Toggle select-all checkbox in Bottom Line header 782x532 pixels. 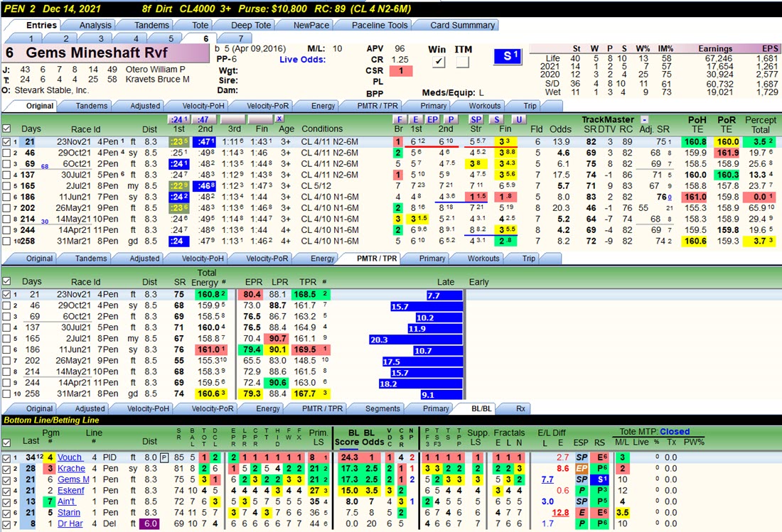[6, 443]
